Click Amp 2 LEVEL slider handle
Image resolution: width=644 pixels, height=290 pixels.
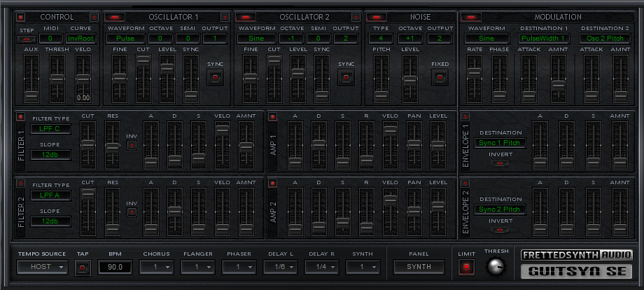point(438,205)
